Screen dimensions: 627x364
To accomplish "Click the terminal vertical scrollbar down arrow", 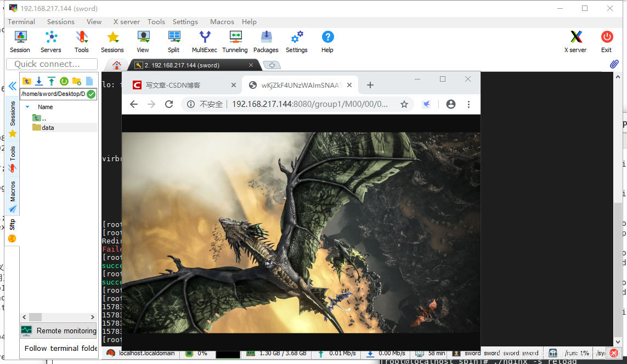I will pos(618,342).
